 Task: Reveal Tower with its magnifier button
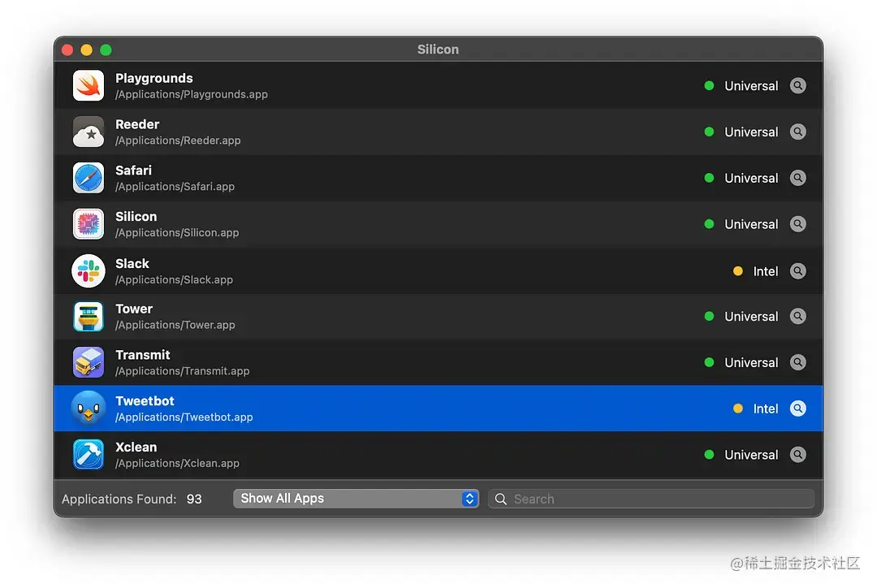(x=798, y=316)
